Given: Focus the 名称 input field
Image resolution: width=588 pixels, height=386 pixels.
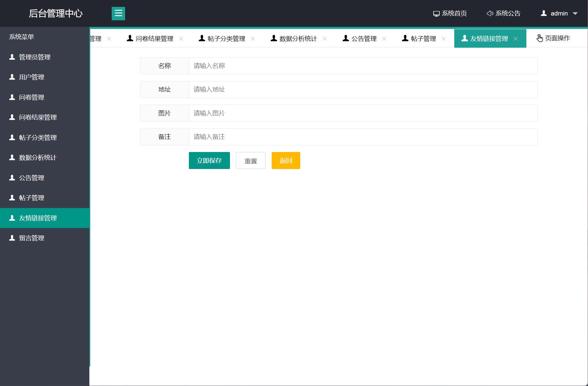Looking at the screenshot, I should pyautogui.click(x=363, y=66).
